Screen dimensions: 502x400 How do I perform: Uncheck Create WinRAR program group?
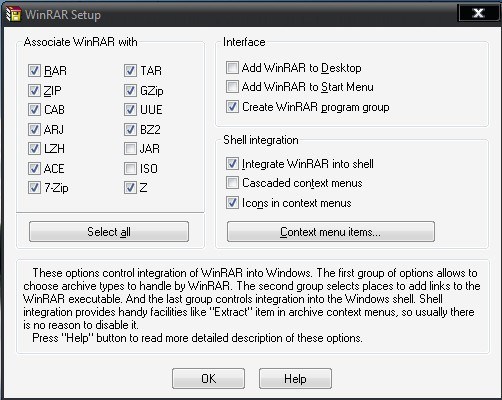(x=232, y=107)
